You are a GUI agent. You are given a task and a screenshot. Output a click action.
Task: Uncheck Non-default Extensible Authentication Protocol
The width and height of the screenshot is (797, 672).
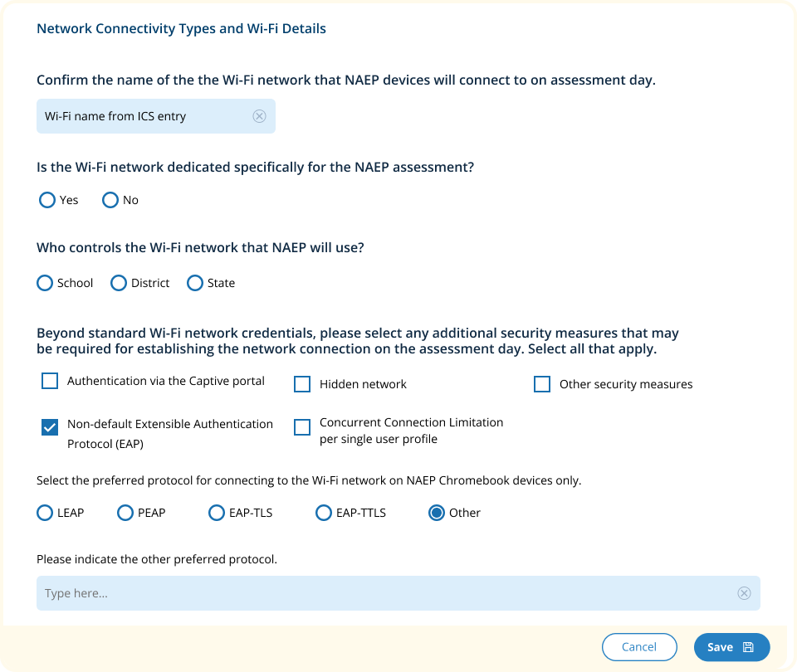[50, 427]
